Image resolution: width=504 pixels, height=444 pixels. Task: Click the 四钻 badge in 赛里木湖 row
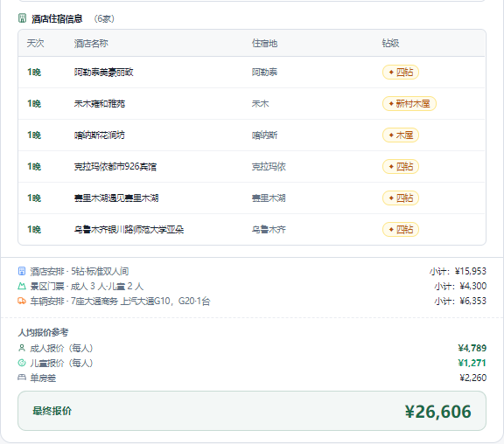point(401,198)
